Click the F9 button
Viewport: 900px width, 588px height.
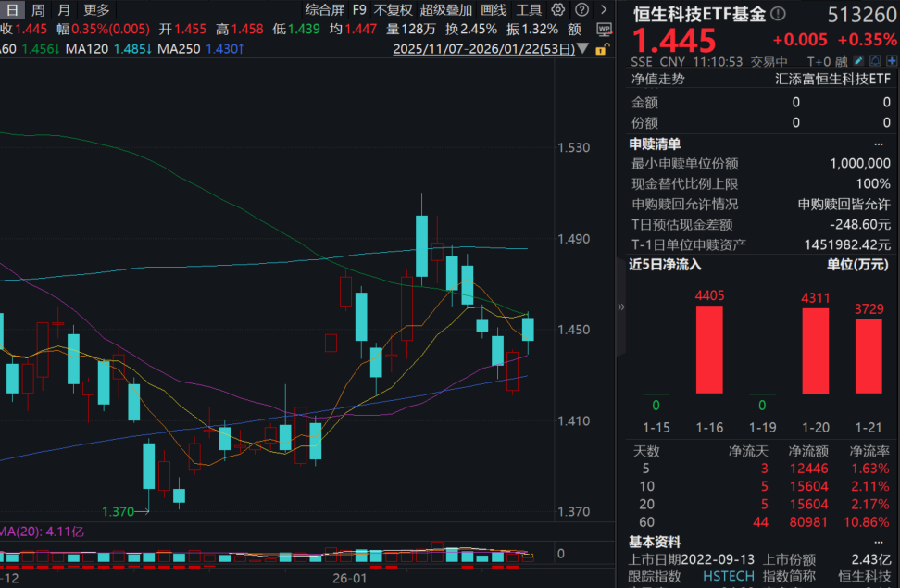coord(359,10)
